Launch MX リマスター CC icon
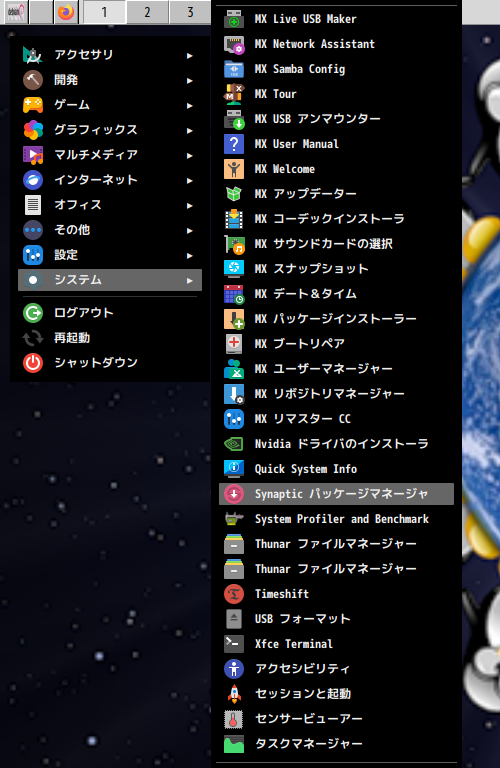Screen dimensions: 500x768 234,419
